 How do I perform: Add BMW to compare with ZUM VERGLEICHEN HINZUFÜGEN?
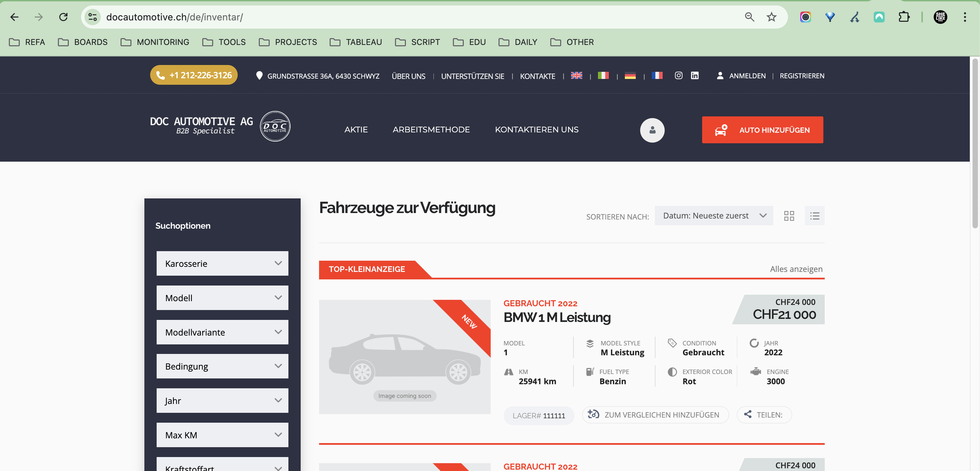pyautogui.click(x=655, y=415)
